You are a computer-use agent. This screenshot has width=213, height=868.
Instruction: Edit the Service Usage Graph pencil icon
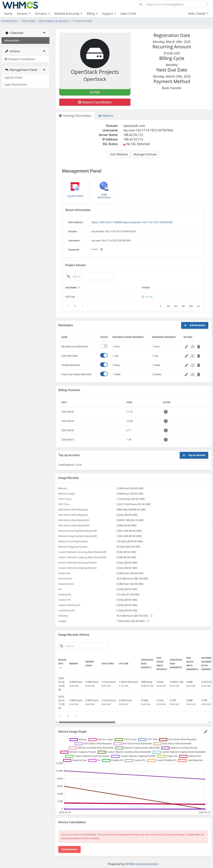[x=206, y=731]
